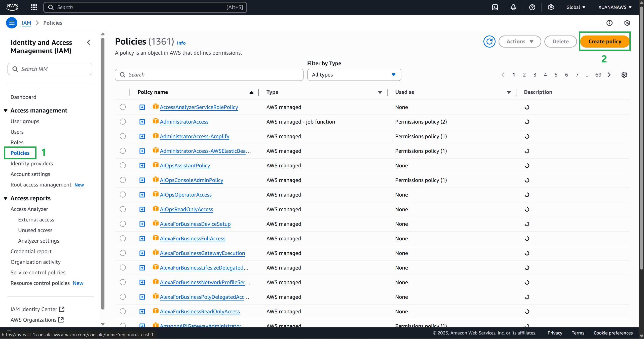644x339 pixels.
Task: Select the AIOpsAssistantPolicy radio button
Action: [123, 166]
